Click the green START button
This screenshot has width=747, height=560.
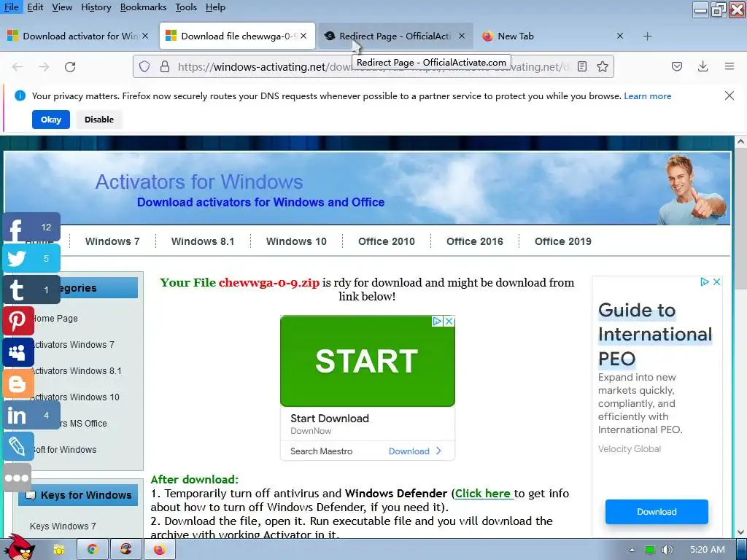pos(368,360)
